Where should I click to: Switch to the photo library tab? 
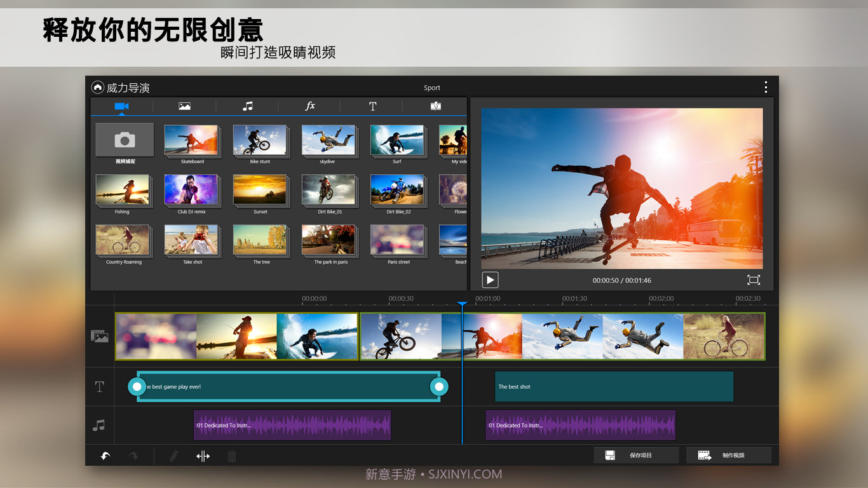pyautogui.click(x=184, y=106)
